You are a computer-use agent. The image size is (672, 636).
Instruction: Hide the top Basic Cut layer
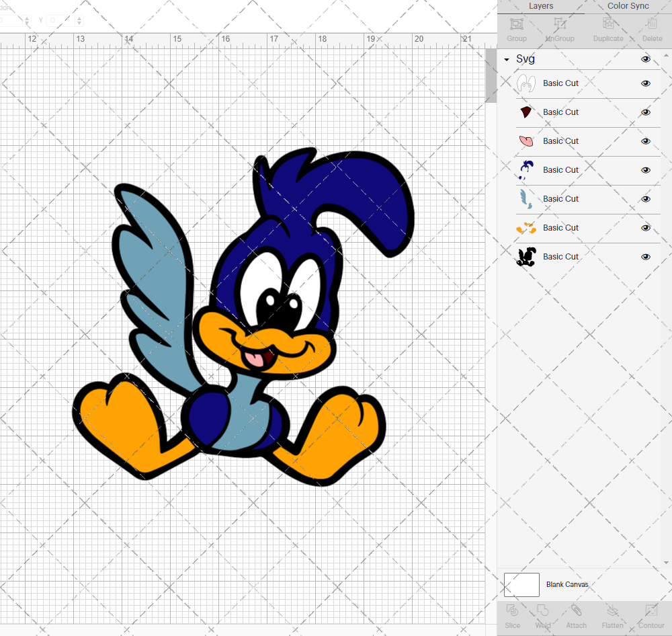[x=646, y=83]
